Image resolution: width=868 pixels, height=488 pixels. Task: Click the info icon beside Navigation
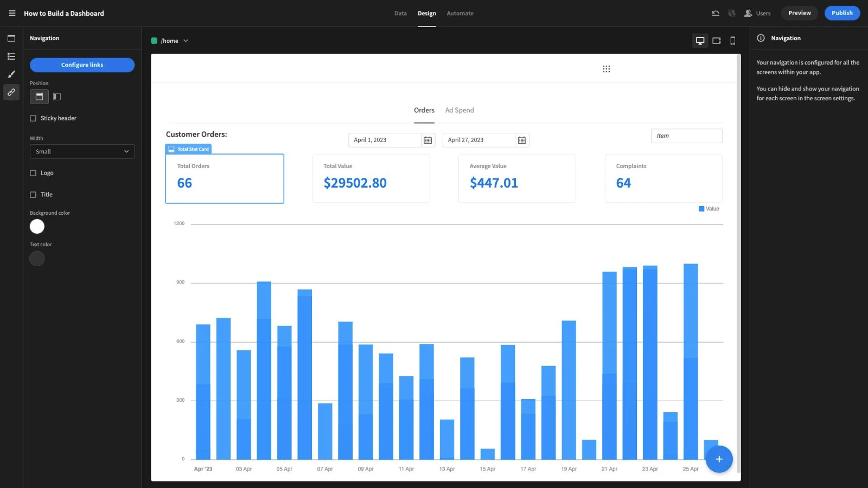pos(761,38)
